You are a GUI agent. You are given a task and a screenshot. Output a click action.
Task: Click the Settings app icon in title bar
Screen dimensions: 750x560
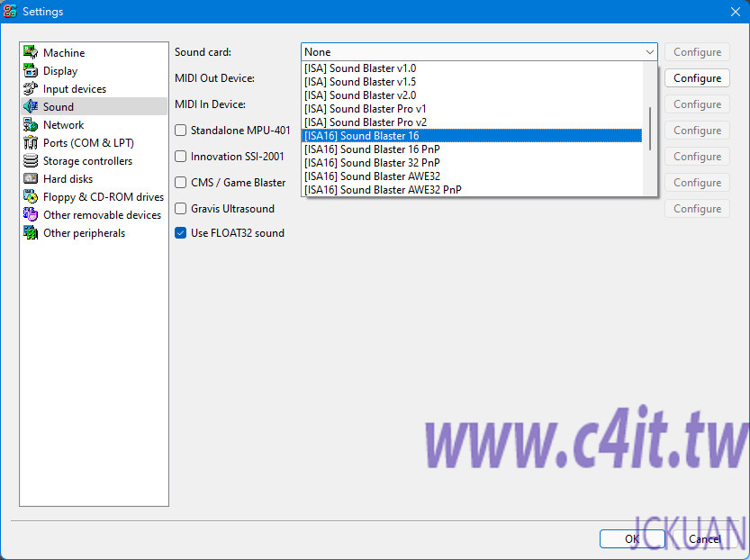coord(10,11)
